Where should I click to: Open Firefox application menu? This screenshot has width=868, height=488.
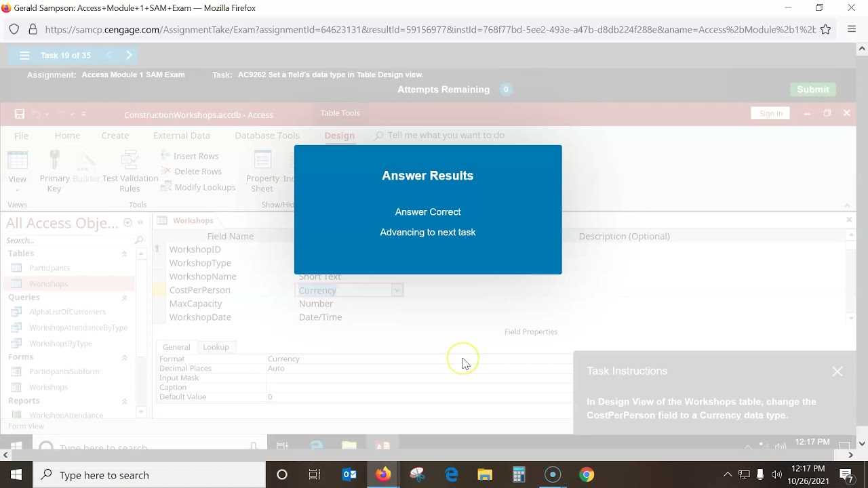[852, 30]
